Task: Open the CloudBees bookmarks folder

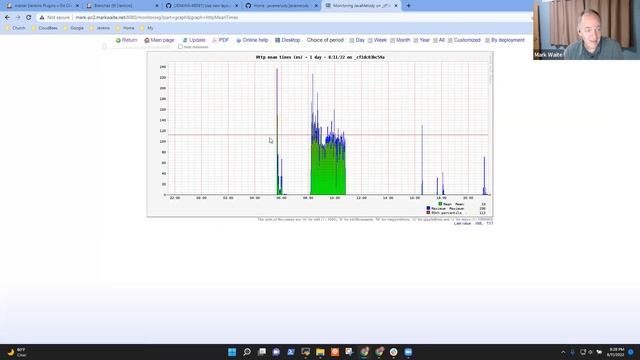Action: click(44, 28)
